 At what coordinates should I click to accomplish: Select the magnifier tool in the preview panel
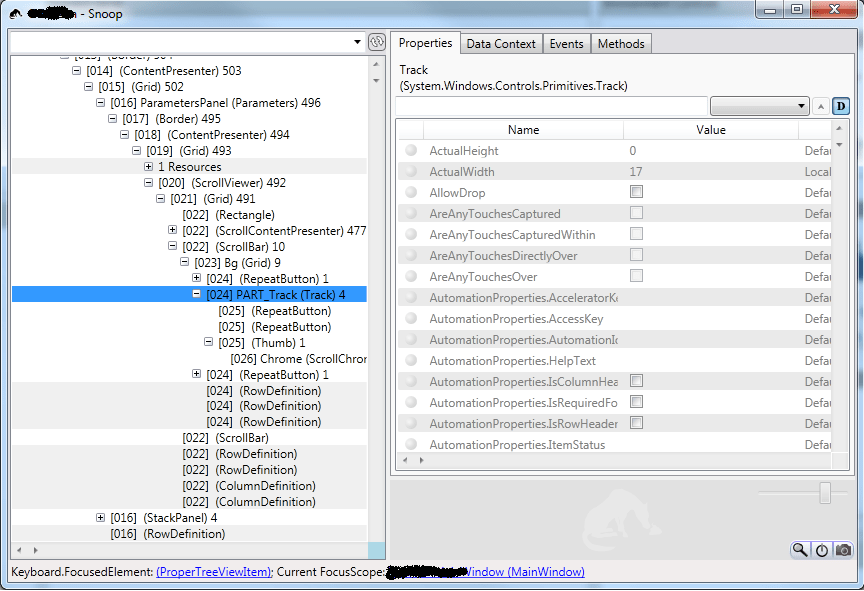coord(799,550)
